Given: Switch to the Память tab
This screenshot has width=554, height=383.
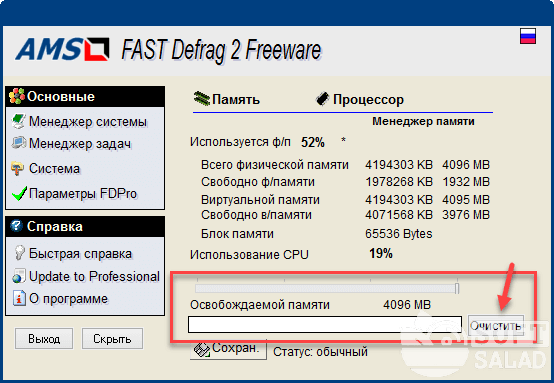Looking at the screenshot, I should [227, 99].
